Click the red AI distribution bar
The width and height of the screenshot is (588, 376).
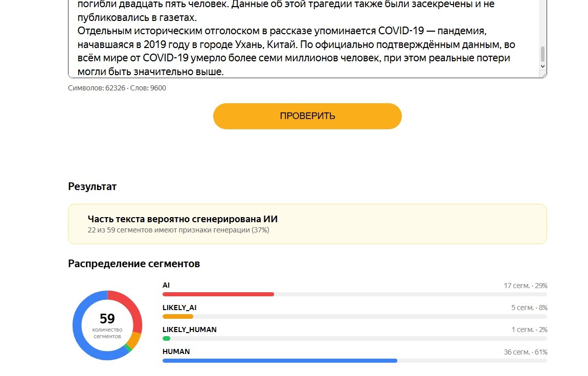[218, 294]
